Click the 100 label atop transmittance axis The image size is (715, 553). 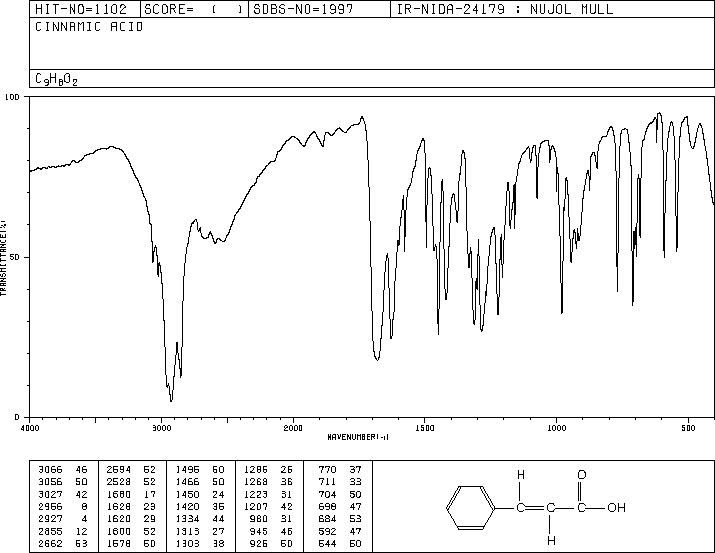[12, 97]
